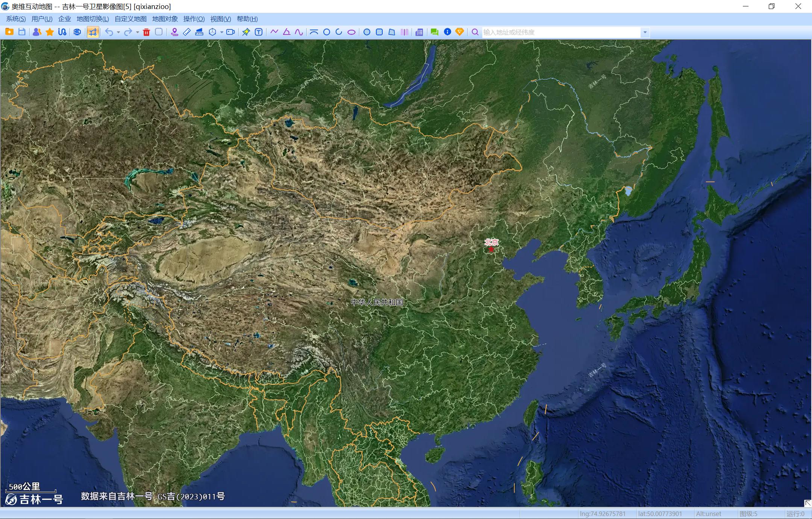Click the 3D cube model icon
The image size is (812, 519).
pyautogui.click(x=212, y=32)
